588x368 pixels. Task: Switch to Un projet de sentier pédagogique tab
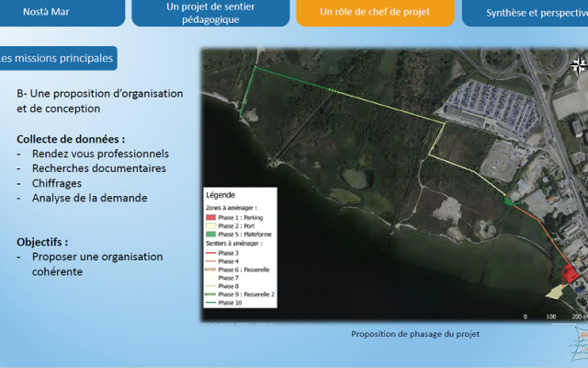211,12
